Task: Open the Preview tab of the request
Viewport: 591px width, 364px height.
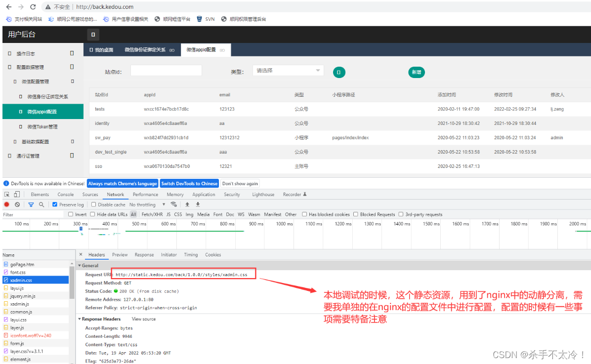Action: point(120,255)
